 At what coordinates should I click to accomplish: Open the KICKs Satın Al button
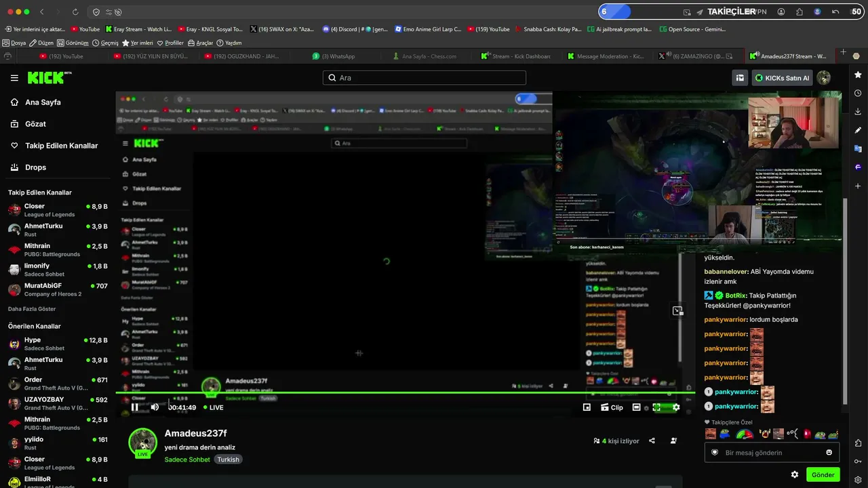pyautogui.click(x=782, y=78)
